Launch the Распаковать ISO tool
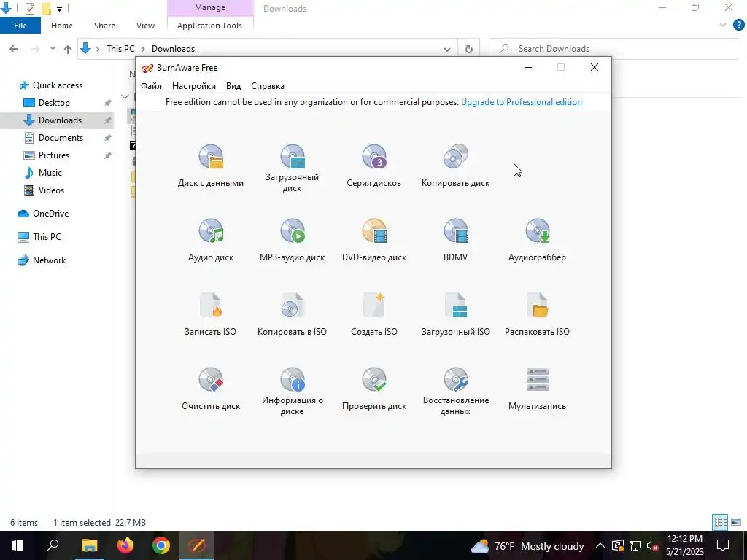Image resolution: width=747 pixels, height=560 pixels. tap(537, 314)
